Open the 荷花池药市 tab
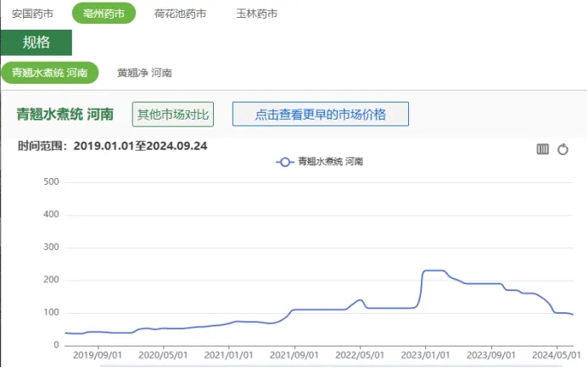Viewport: 588px width, 368px height. point(181,14)
